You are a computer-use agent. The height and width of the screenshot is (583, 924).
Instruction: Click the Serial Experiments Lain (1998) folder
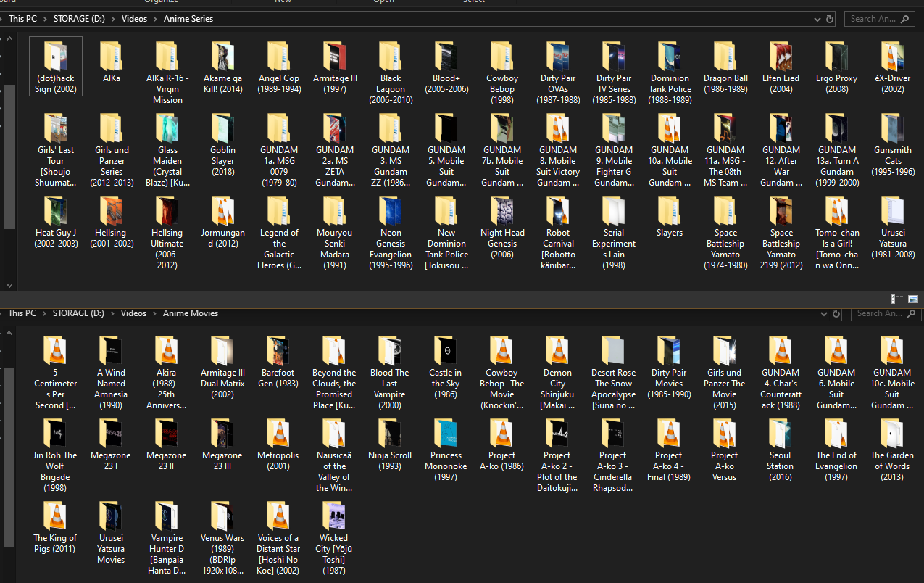(x=614, y=231)
